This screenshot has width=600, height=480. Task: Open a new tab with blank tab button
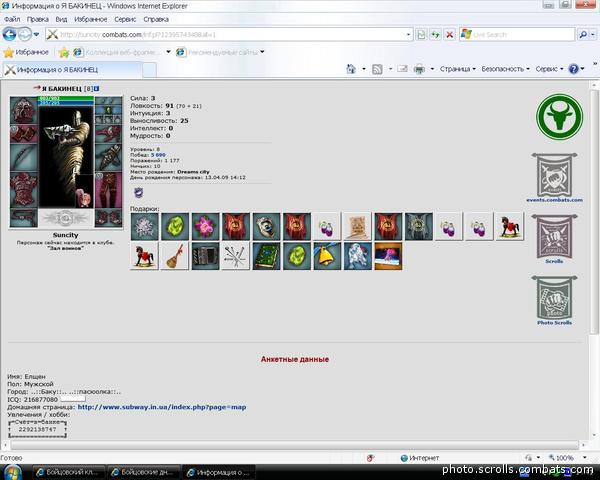coord(149,70)
